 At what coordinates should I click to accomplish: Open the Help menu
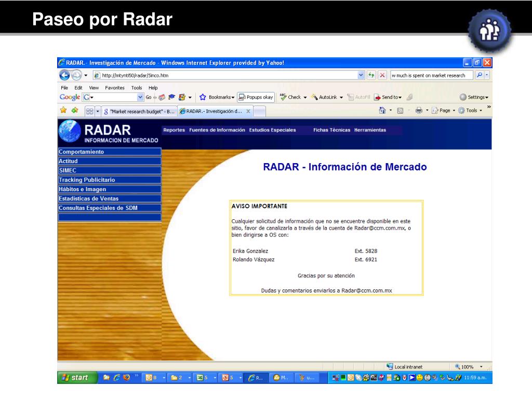pyautogui.click(x=153, y=87)
